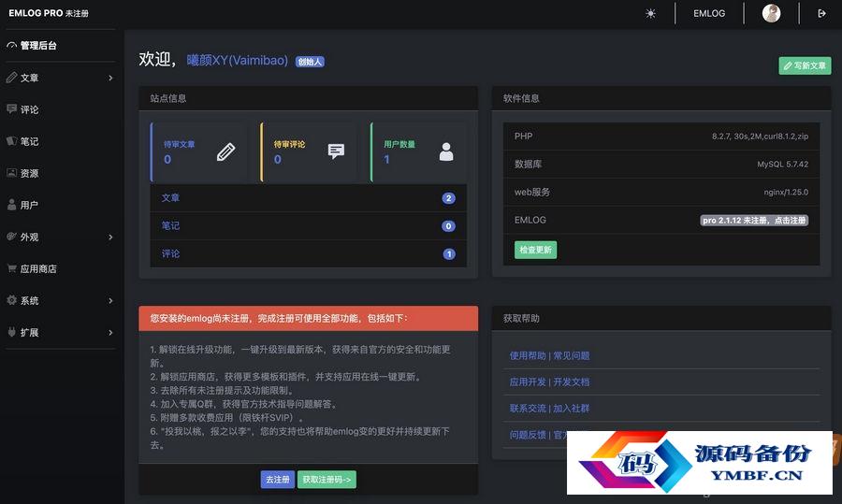This screenshot has width=842, height=504.
Task: Click the person icon beside 用户 in sidebar
Action: (x=11, y=204)
